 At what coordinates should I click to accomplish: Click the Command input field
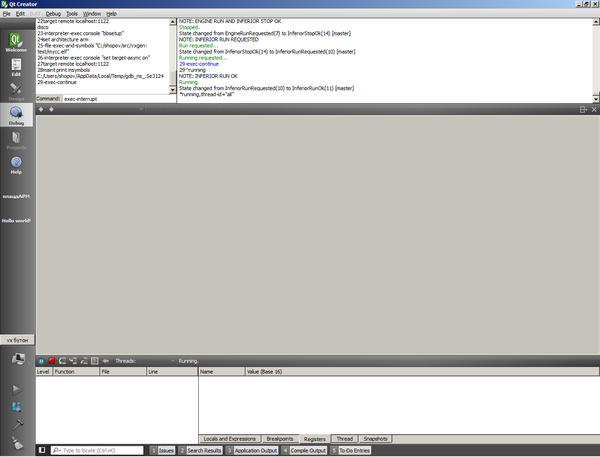click(119, 99)
